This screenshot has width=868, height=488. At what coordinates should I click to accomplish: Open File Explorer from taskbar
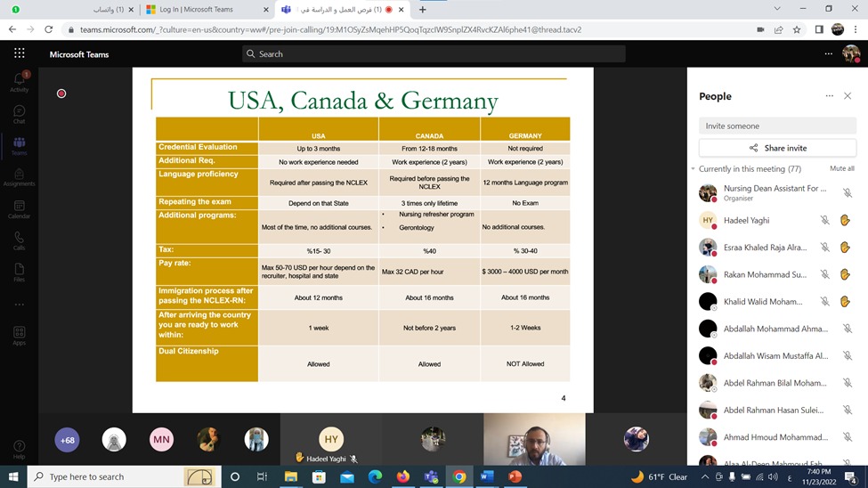pos(290,476)
